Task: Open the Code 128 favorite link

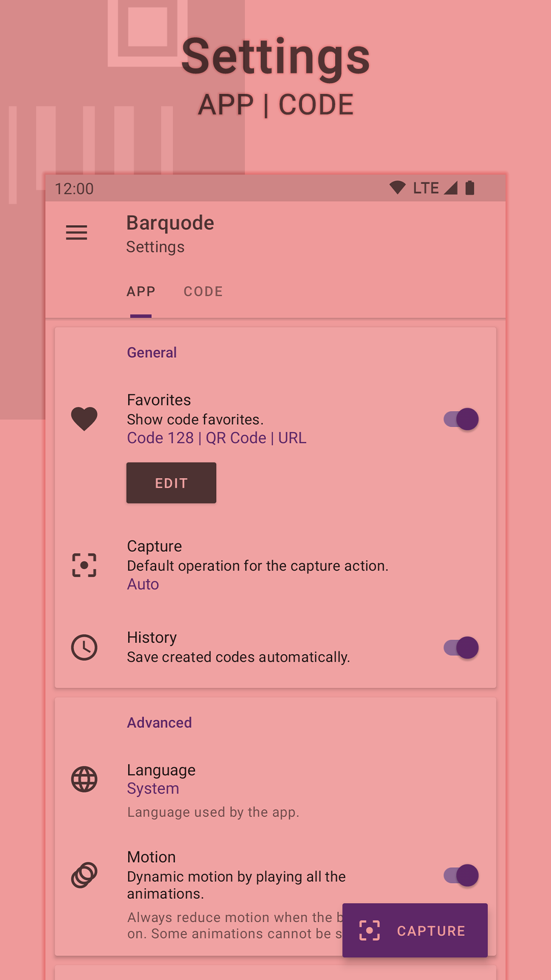Action: click(x=160, y=438)
